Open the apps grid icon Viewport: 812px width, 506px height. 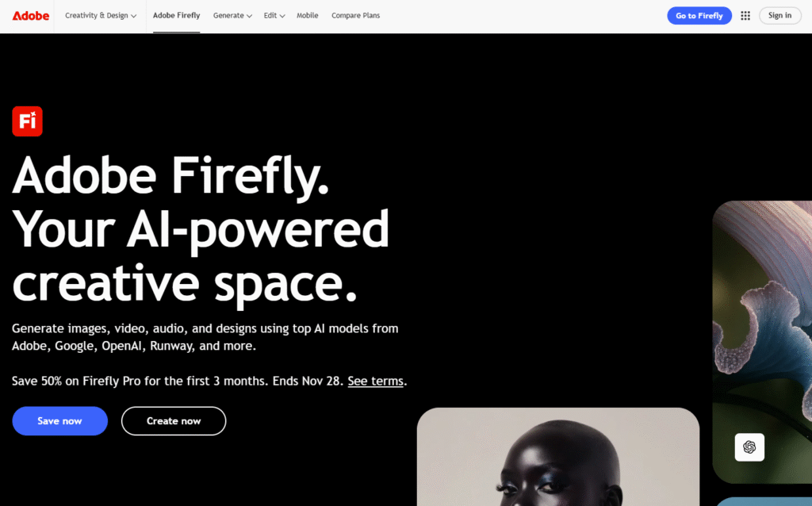745,16
